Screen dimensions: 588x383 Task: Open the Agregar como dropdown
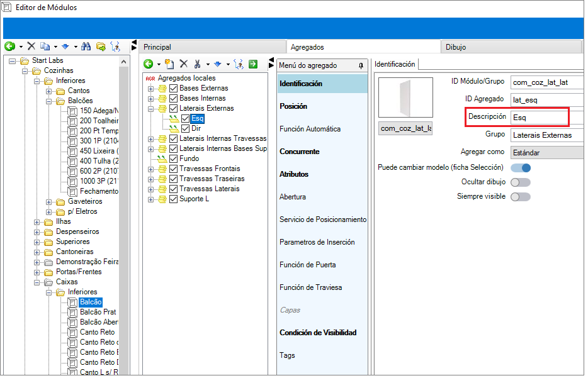click(547, 153)
